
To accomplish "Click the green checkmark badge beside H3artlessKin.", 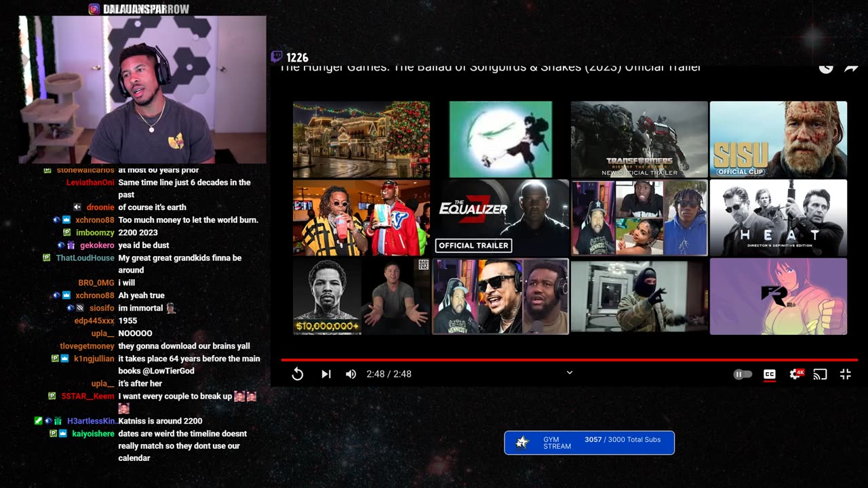I will pyautogui.click(x=39, y=421).
